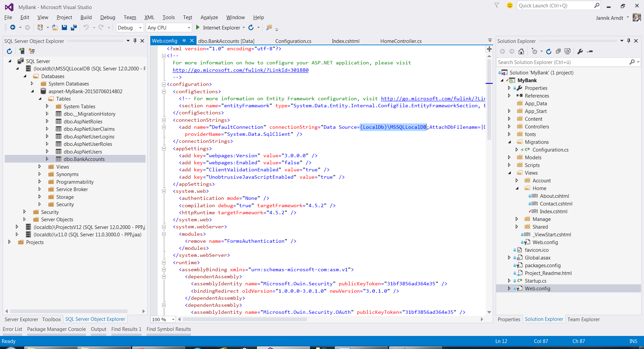Save the current file with the Save icon
Viewport: 644px width, 349px height.
pyautogui.click(x=64, y=27)
